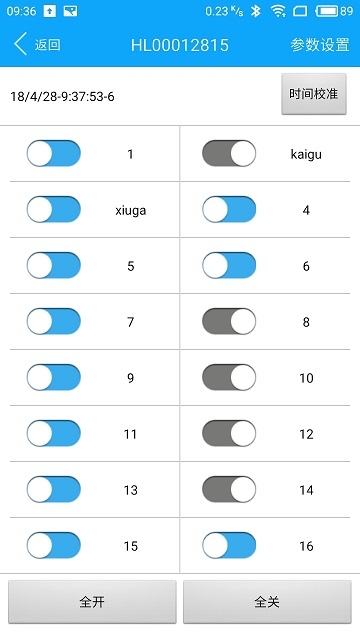The image size is (360, 640).
Task: Click the 时间校准 time calibration button
Action: click(314, 94)
